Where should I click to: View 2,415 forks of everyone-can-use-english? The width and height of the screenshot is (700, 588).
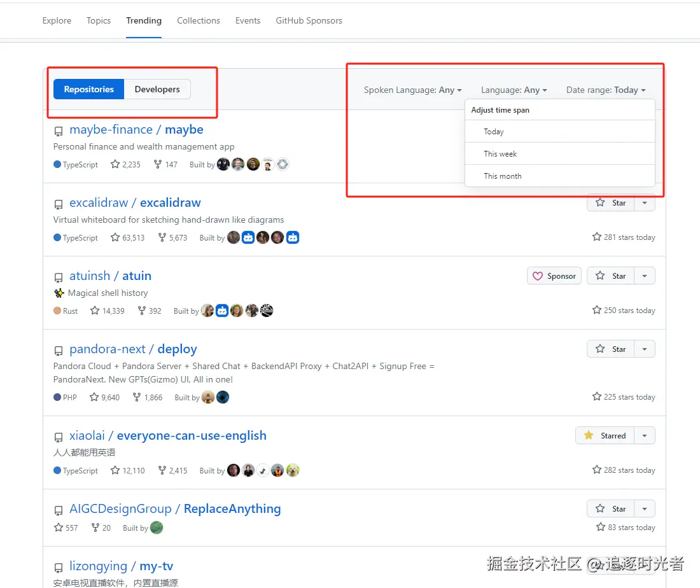pyautogui.click(x=172, y=470)
